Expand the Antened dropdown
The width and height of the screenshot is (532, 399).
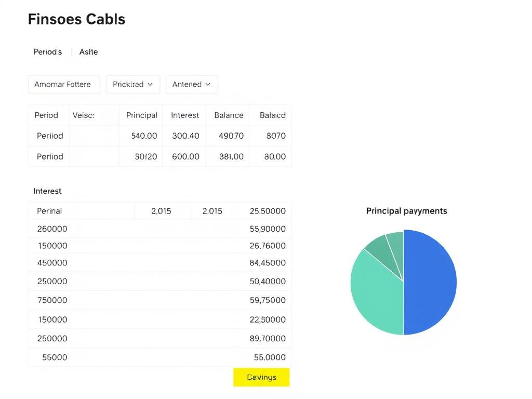tap(191, 84)
